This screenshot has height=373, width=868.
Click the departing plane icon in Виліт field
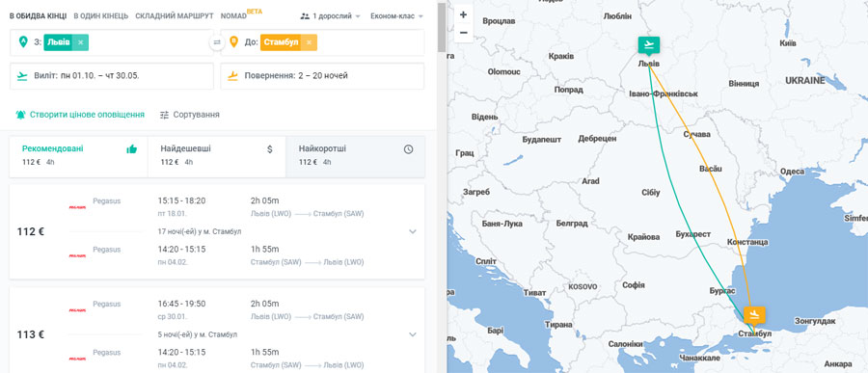click(23, 76)
